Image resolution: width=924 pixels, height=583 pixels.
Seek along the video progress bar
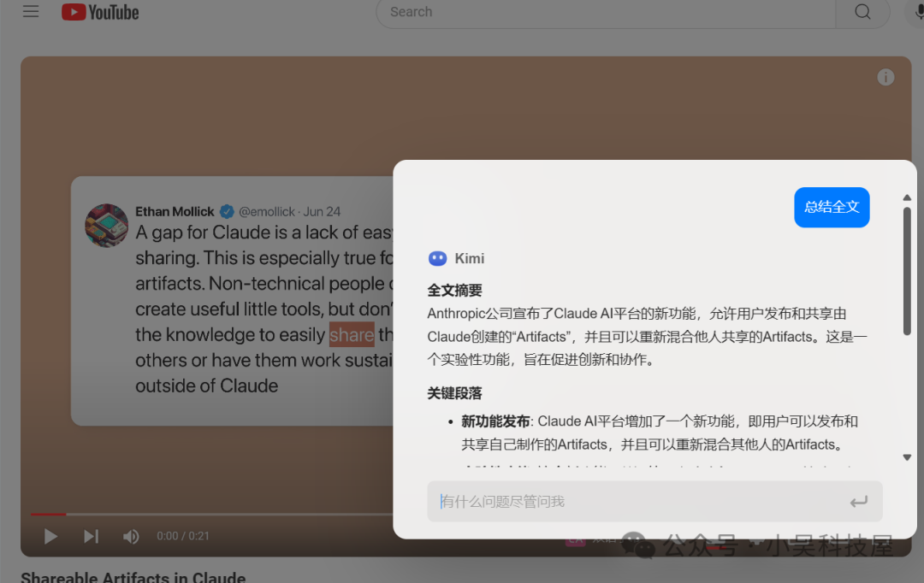[x=212, y=514]
